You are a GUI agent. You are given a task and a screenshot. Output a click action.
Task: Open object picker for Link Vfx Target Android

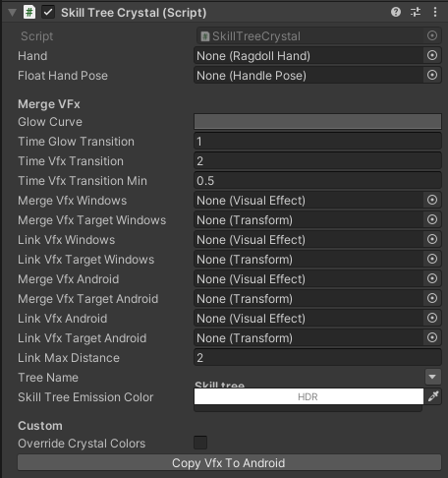(x=432, y=337)
